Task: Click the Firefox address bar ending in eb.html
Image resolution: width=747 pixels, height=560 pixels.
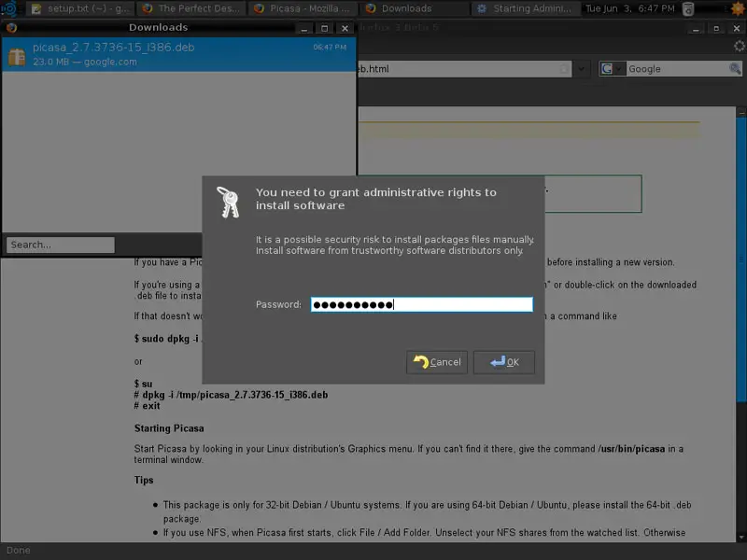Action: point(464,69)
